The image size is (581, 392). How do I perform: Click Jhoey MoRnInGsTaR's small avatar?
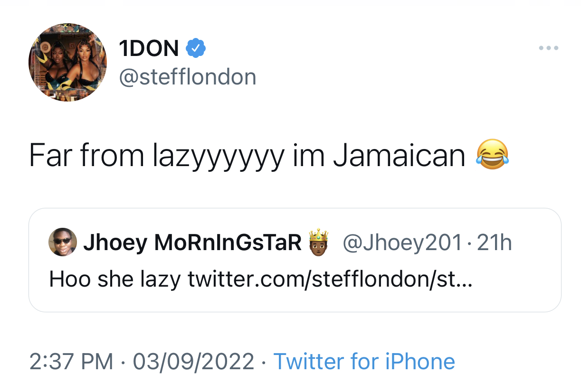tap(63, 243)
